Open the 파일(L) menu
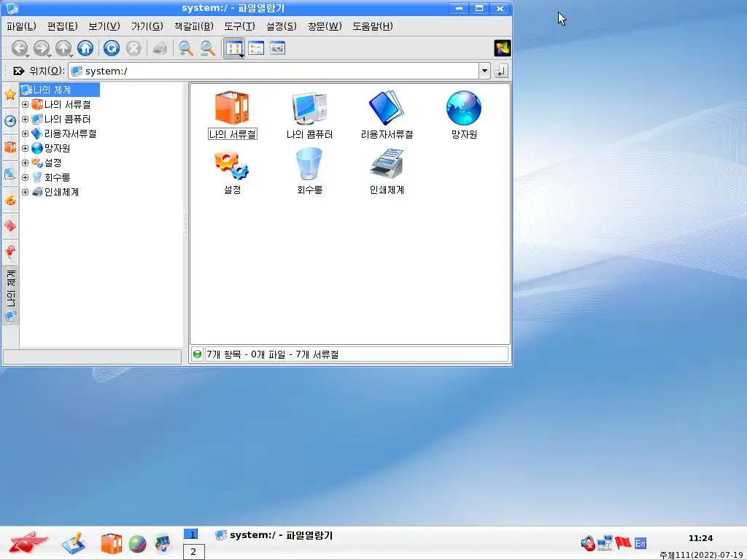The width and height of the screenshot is (747, 560). pos(21,26)
